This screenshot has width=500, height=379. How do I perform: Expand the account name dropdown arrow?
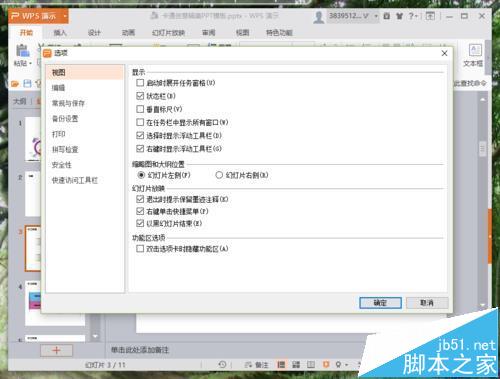click(376, 16)
